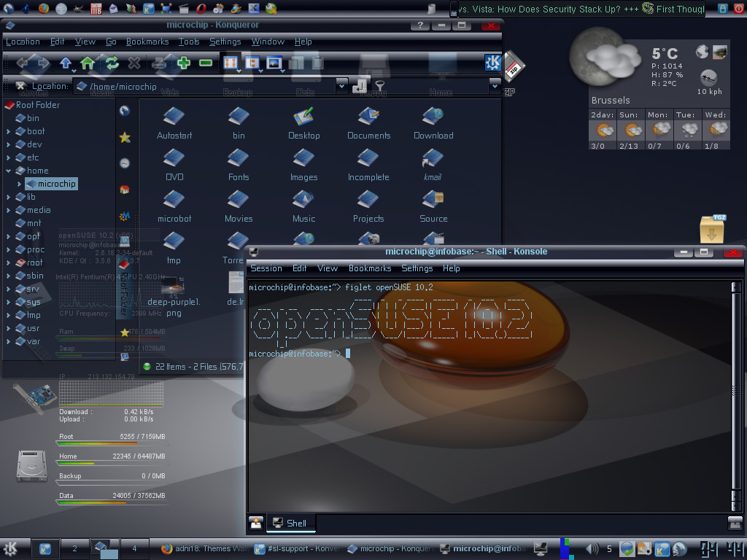The image size is (747, 560).
Task: Open the Icon View mode dropdown arrow
Action: tap(239, 71)
